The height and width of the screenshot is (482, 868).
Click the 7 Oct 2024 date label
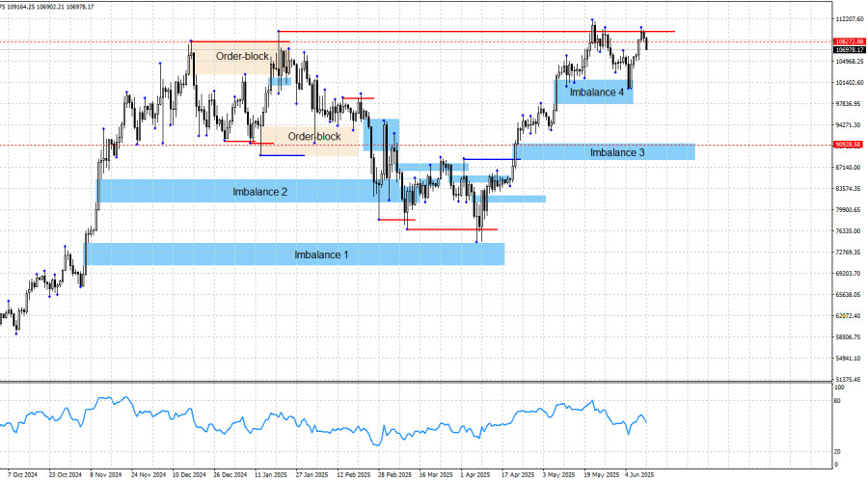[22, 475]
